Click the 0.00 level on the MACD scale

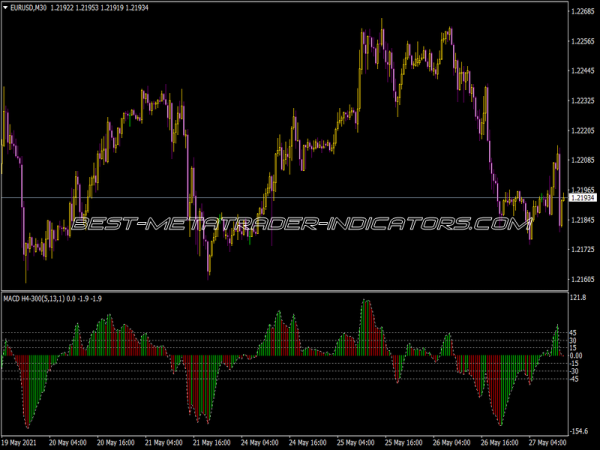point(576,355)
